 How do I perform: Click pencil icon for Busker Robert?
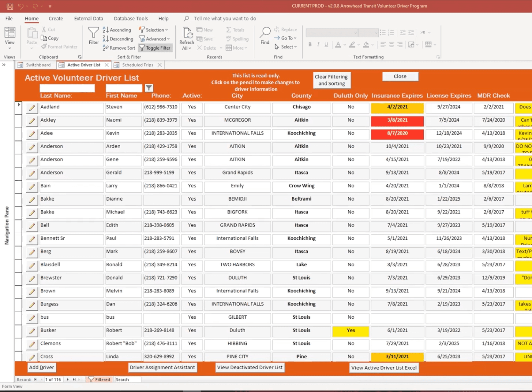click(32, 331)
